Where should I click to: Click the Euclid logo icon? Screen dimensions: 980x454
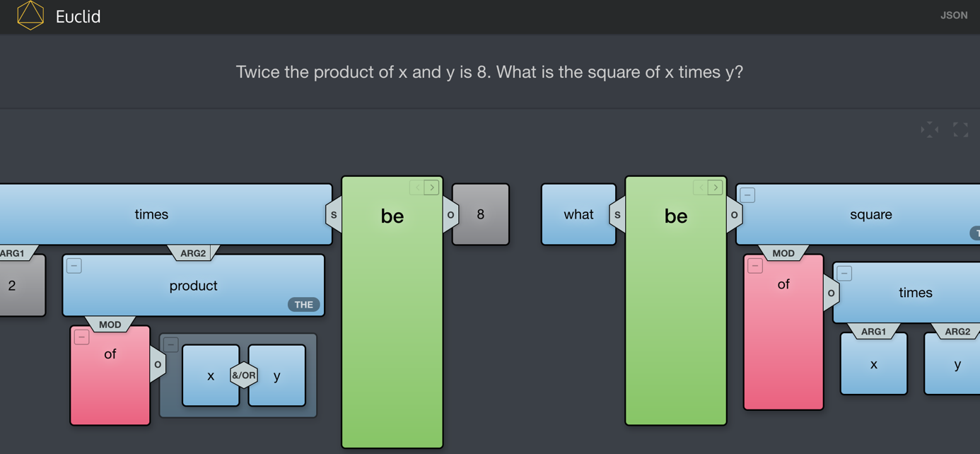(x=30, y=16)
